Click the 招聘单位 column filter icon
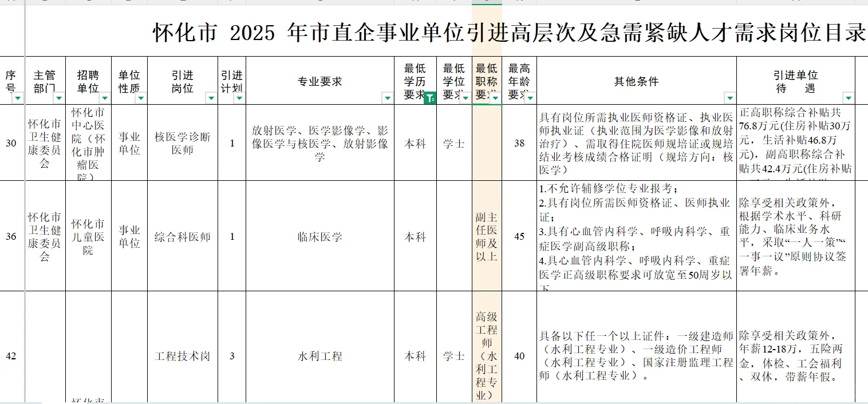868x404 pixels. point(106,98)
